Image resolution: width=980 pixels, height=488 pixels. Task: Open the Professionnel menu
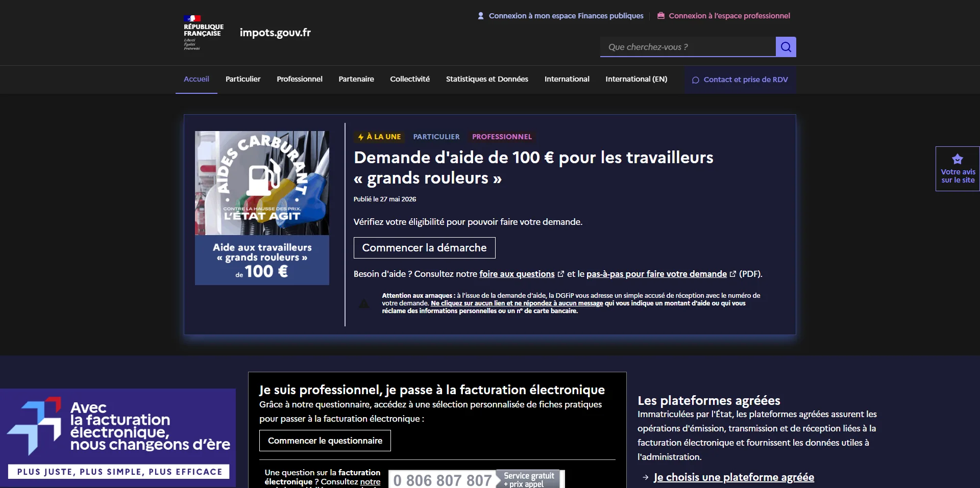click(x=300, y=79)
